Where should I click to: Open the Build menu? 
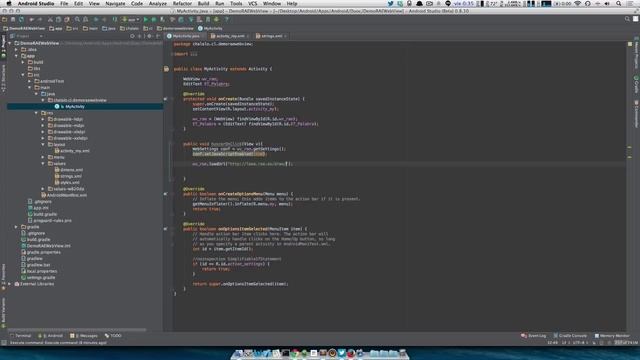pos(203,4)
